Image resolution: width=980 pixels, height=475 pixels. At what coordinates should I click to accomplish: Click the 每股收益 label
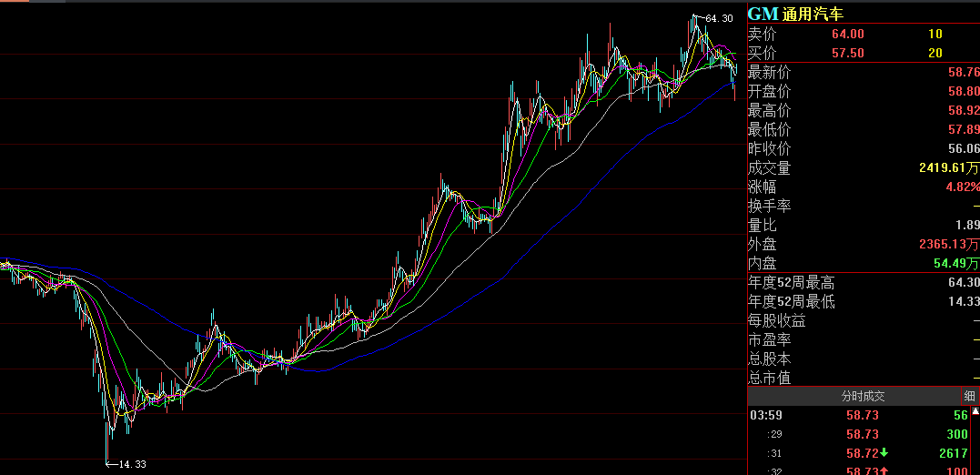click(x=777, y=321)
